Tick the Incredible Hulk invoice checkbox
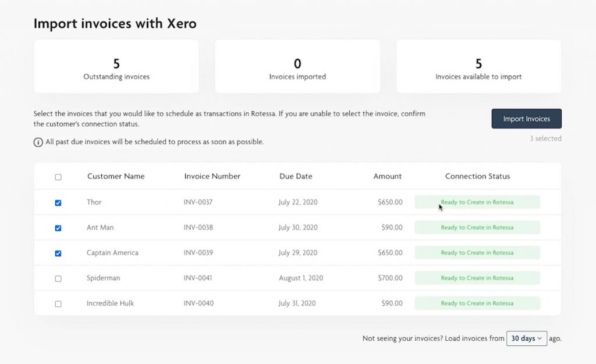This screenshot has width=596, height=364. tap(58, 304)
